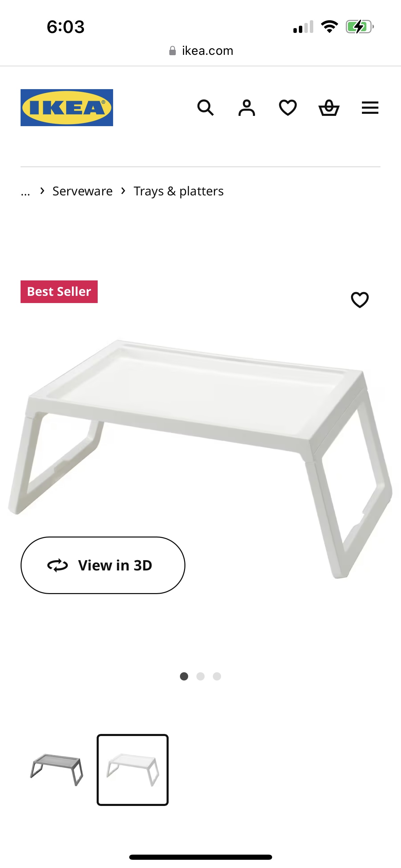
Task: Open the favorites heart in header
Action: 288,108
